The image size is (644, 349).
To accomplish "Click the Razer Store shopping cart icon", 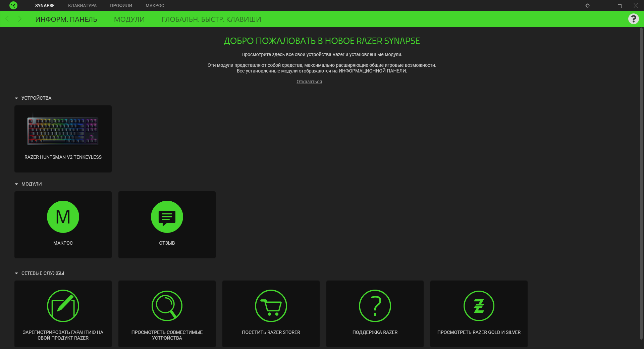I will 271,306.
